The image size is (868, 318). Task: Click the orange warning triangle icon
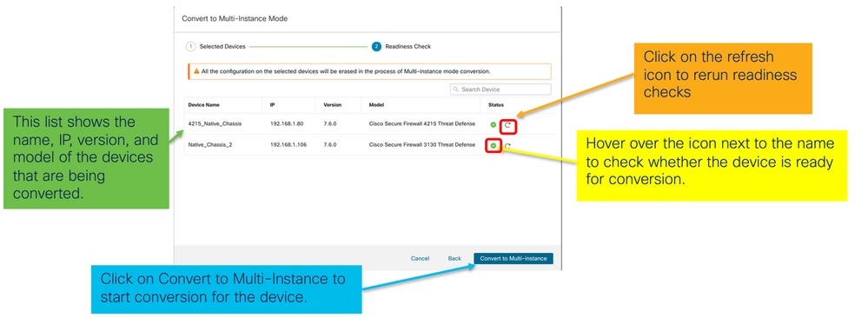click(196, 71)
